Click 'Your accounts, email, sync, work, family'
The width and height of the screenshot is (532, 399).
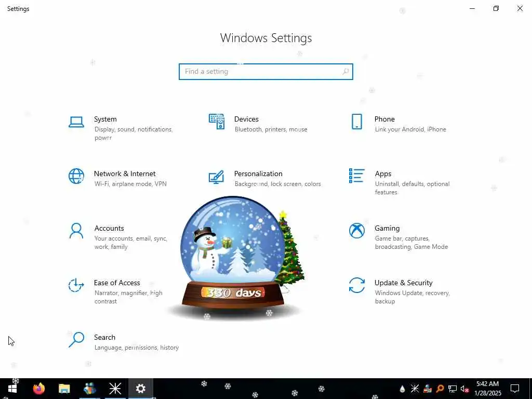click(x=130, y=243)
